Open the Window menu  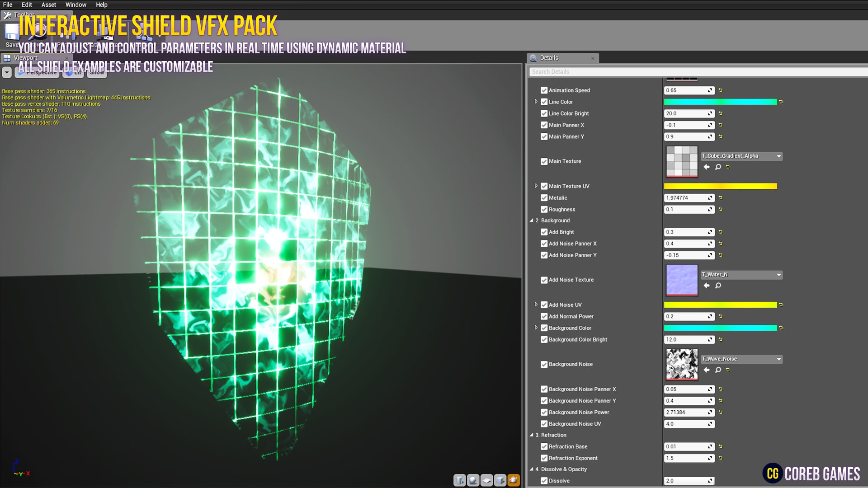76,5
